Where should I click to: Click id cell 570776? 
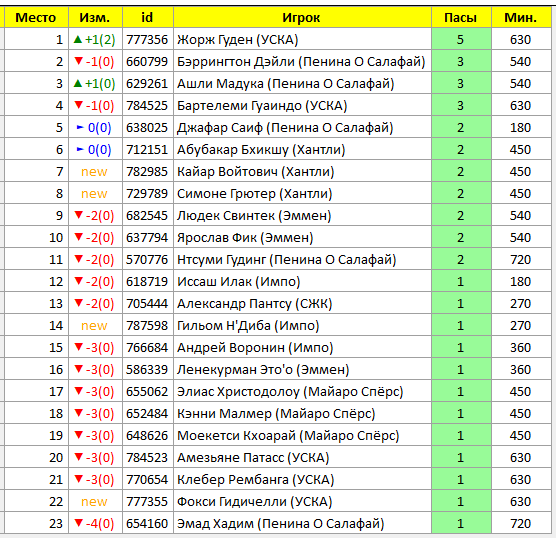(148, 259)
